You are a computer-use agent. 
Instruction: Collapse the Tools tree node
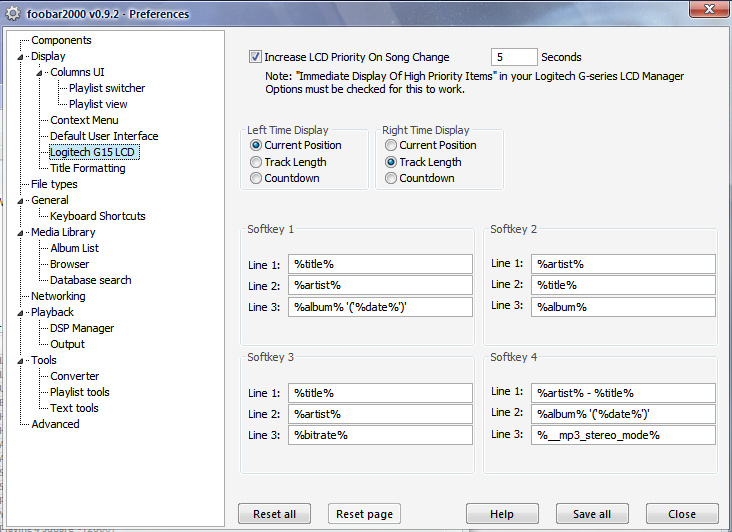[x=20, y=361]
